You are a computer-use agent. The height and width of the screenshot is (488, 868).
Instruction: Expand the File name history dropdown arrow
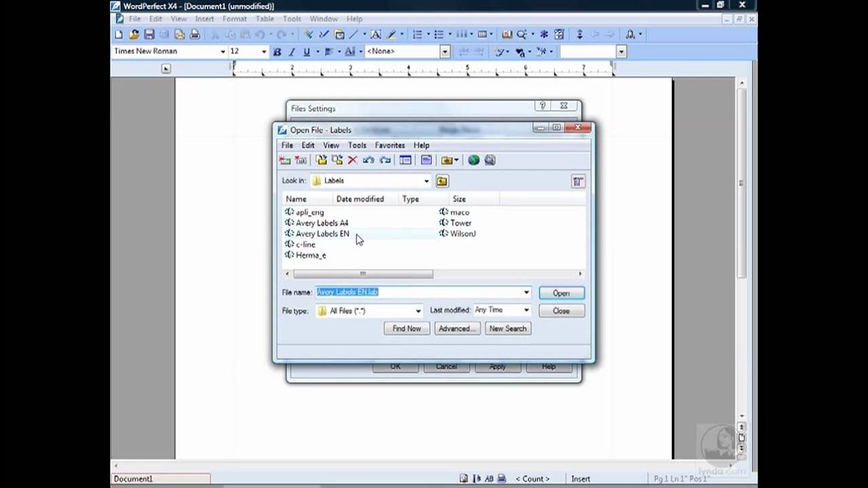[x=526, y=292]
